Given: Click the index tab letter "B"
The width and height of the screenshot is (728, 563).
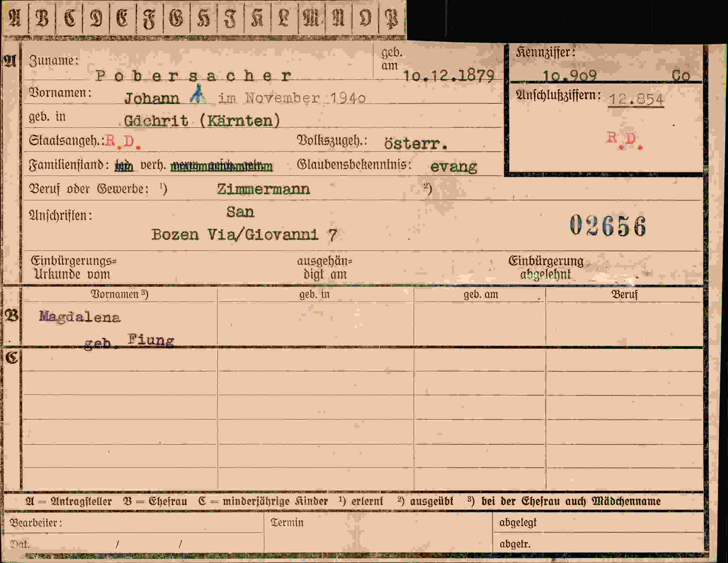Looking at the screenshot, I should pyautogui.click(x=42, y=18).
